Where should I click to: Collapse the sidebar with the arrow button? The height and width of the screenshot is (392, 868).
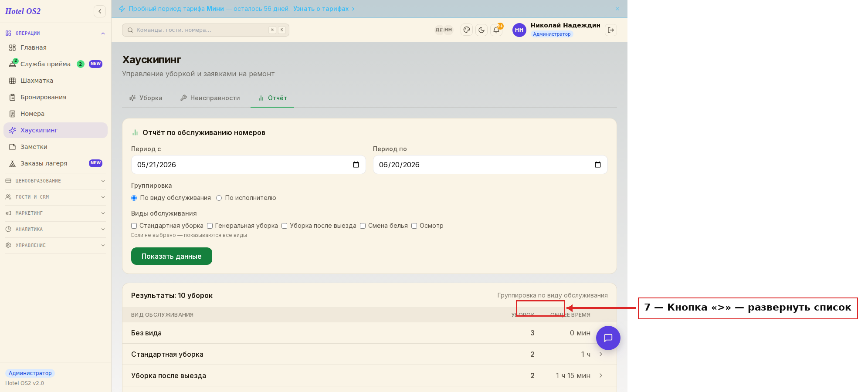100,11
